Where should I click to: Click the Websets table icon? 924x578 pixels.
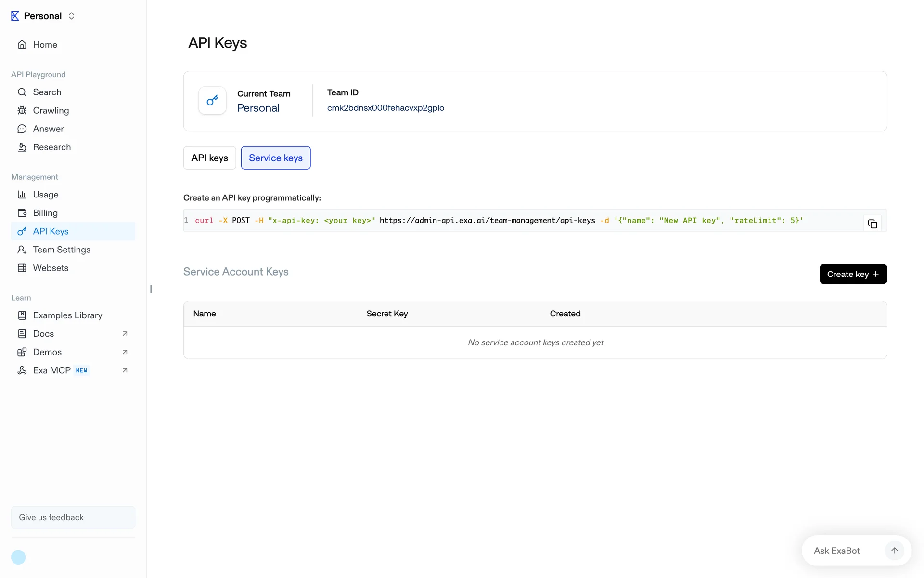coord(22,268)
